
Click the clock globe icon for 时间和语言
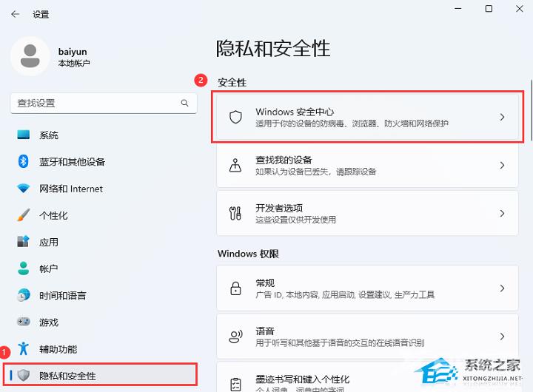[24, 295]
